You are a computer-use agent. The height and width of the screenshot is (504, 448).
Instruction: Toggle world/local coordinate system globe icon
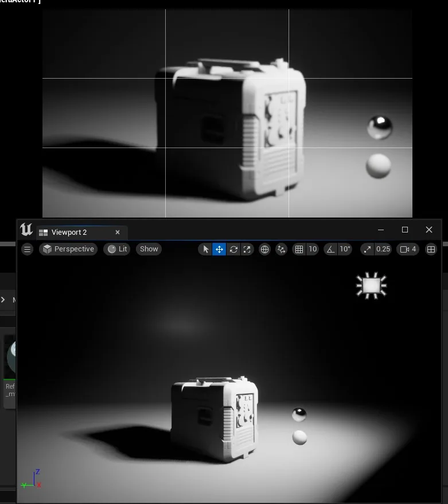[264, 249]
